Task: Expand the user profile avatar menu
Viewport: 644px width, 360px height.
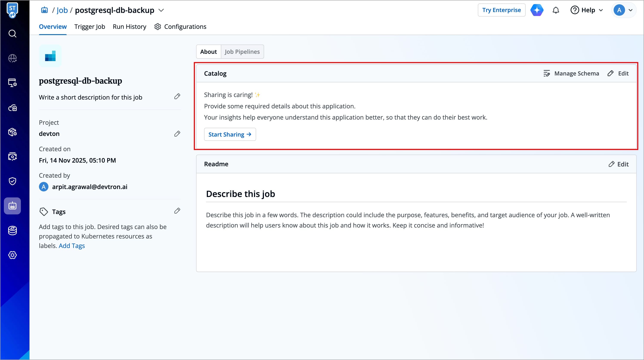Action: (x=624, y=10)
